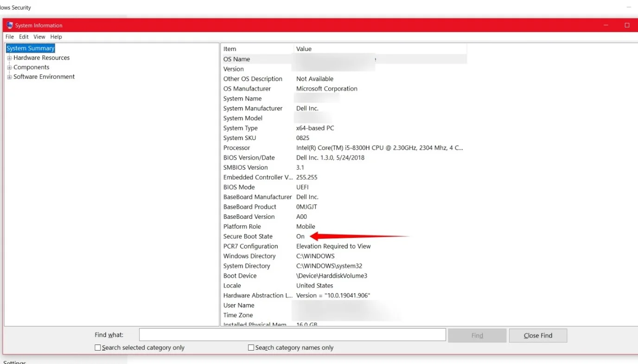Click the C:\WINDOWS\system32 value

(x=329, y=266)
